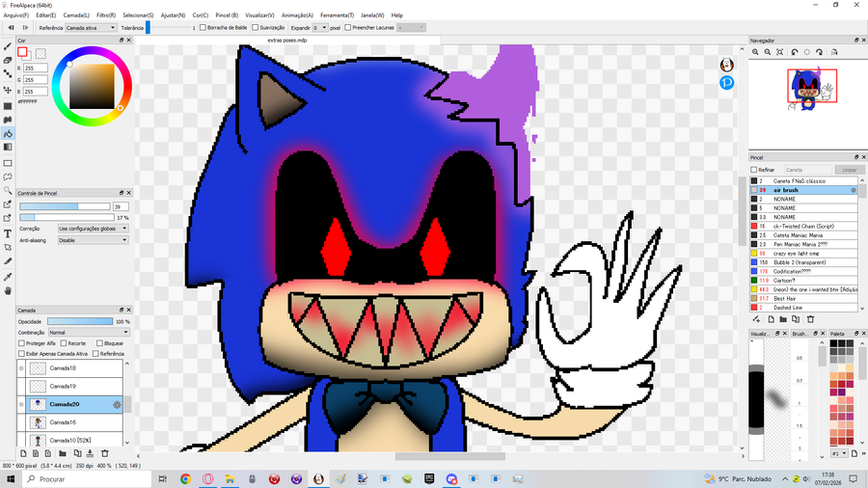Open the Preencher Lacunas level dropdown

pos(411,28)
